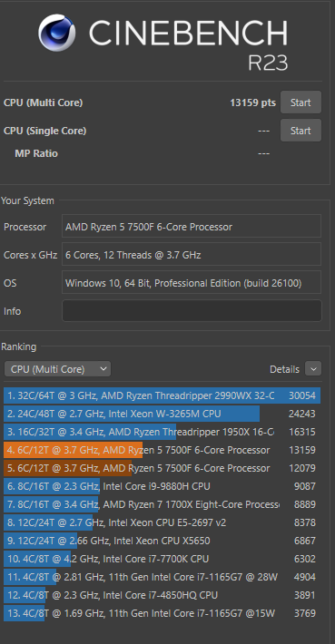Select the Ryzen 7 1700X ranking row
Viewport: 335px width, 644px height.
(162, 504)
